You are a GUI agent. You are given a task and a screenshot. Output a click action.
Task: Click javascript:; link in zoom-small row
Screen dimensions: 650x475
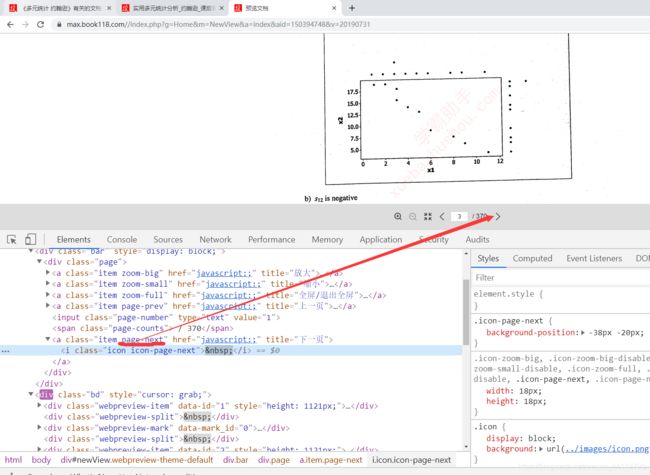pyautogui.click(x=233, y=284)
